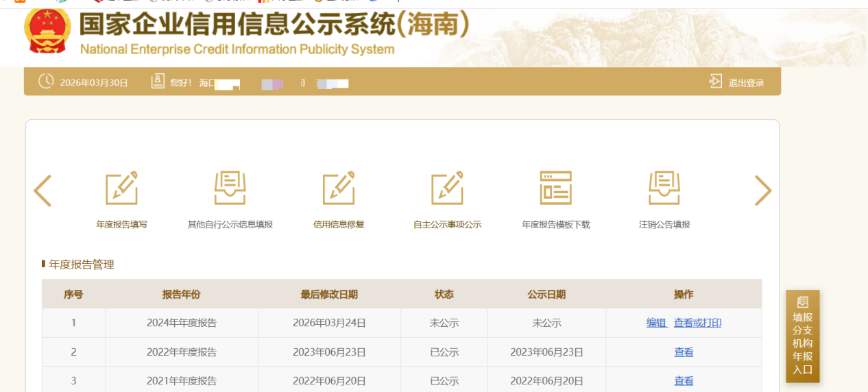The height and width of the screenshot is (392, 868).
Task: Click 查看或打印 for the 2024 report
Action: (x=697, y=323)
